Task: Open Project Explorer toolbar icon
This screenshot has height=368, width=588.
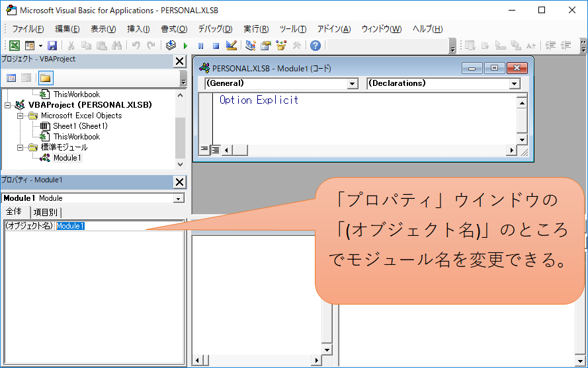Action: 250,46
